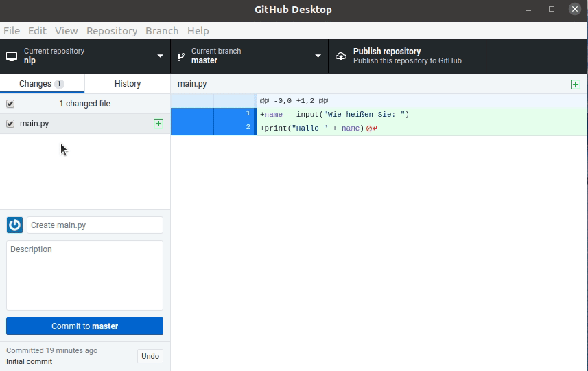Click the '1 changed file' label
588x371 pixels.
(85, 104)
